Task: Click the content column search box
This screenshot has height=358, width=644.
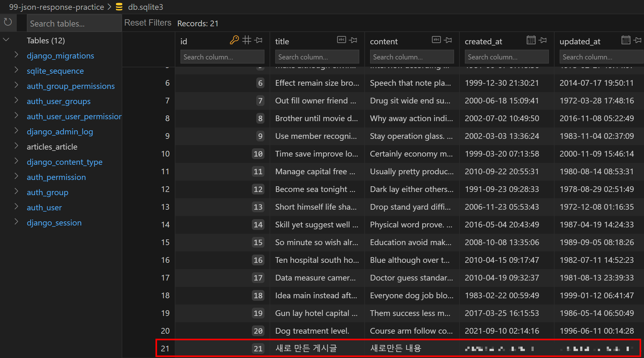Action: 411,57
